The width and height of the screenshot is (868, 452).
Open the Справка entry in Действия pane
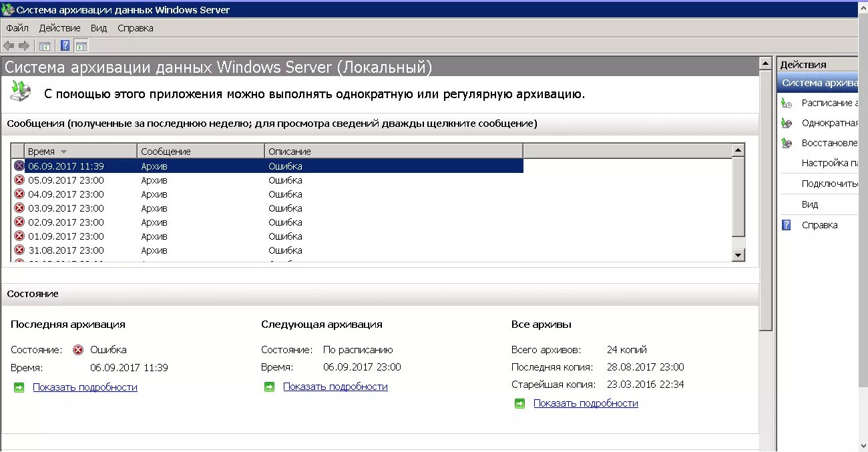click(x=819, y=225)
